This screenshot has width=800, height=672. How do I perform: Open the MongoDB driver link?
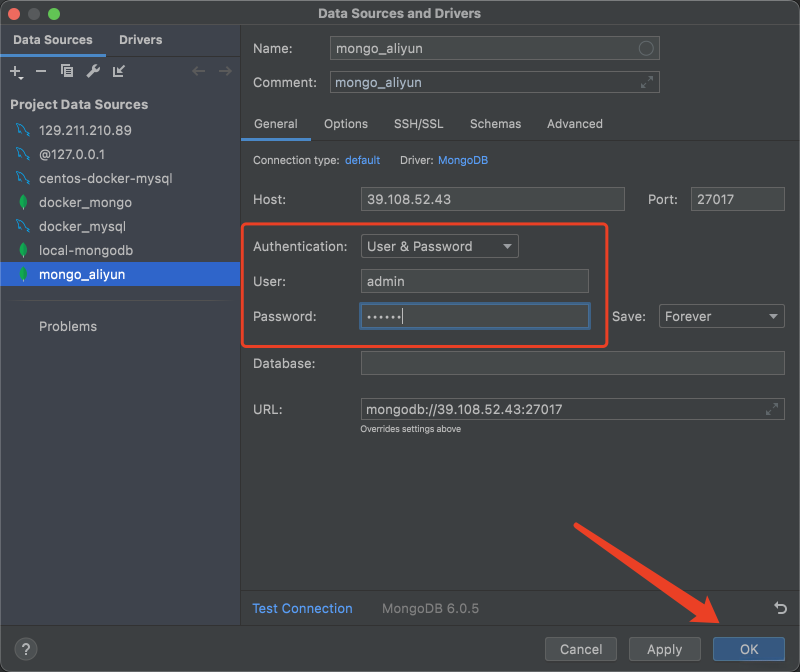[x=462, y=160]
